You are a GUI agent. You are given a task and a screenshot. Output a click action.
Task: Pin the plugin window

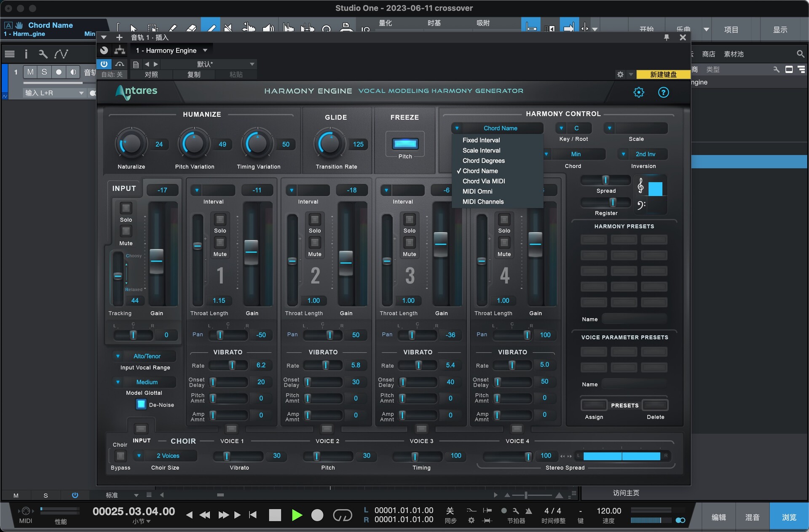tap(667, 37)
